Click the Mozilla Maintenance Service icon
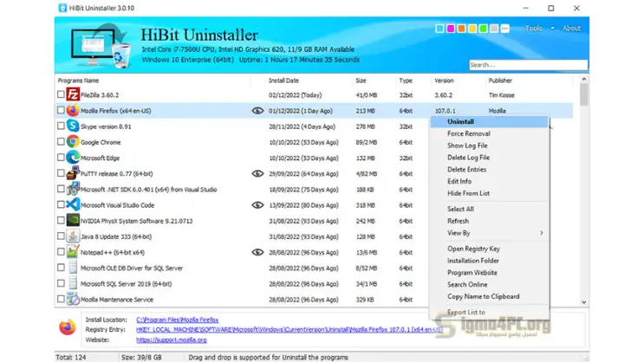The image size is (644, 362). click(x=73, y=299)
